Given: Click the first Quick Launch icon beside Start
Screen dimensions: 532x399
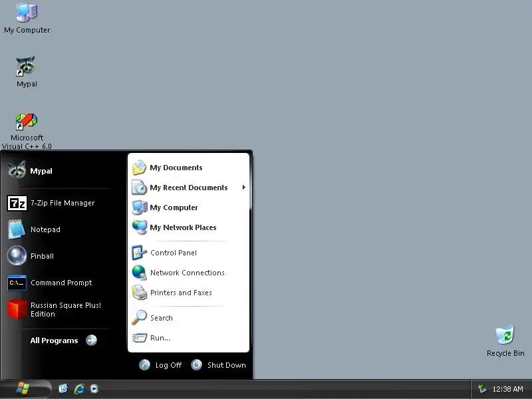Looking at the screenshot, I should coord(63,388).
